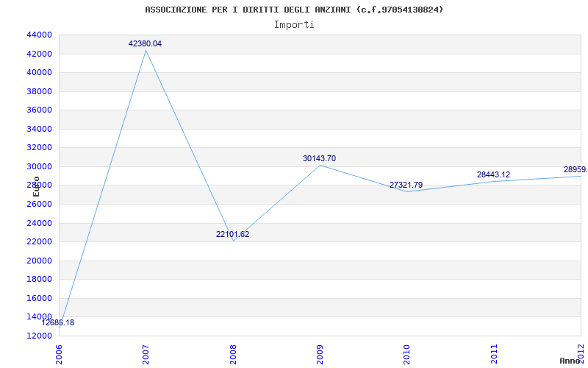Click the chart title ASSOCIAZIONE PER I DIRITTI

point(294,10)
